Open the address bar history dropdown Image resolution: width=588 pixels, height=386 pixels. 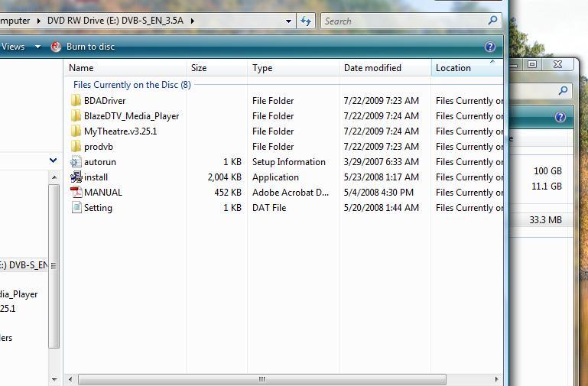tap(288, 21)
